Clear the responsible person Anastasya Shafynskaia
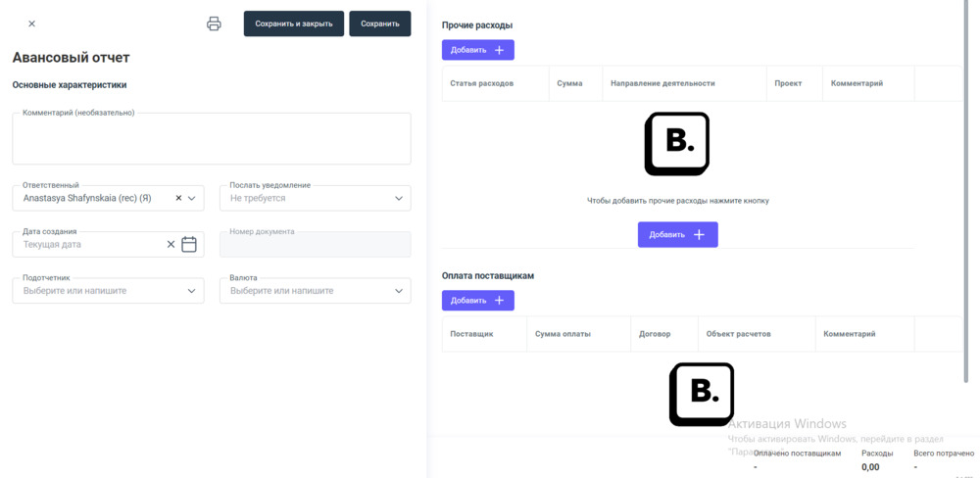 coord(178,198)
